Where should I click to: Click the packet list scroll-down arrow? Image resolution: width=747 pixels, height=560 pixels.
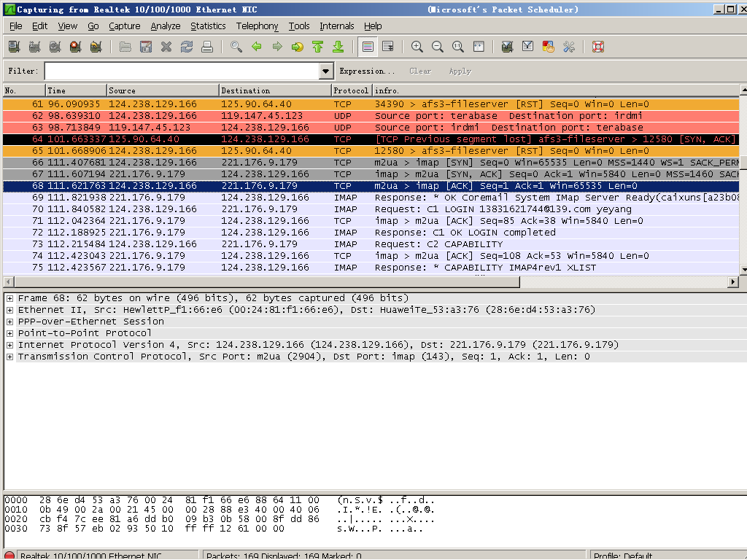(743, 270)
